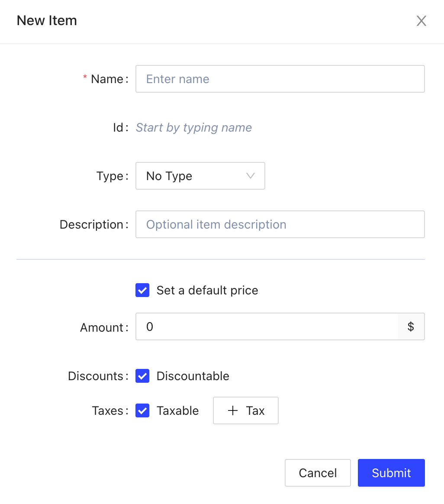Click the dollar sign currency addon
The image size is (444, 504).
(x=411, y=326)
